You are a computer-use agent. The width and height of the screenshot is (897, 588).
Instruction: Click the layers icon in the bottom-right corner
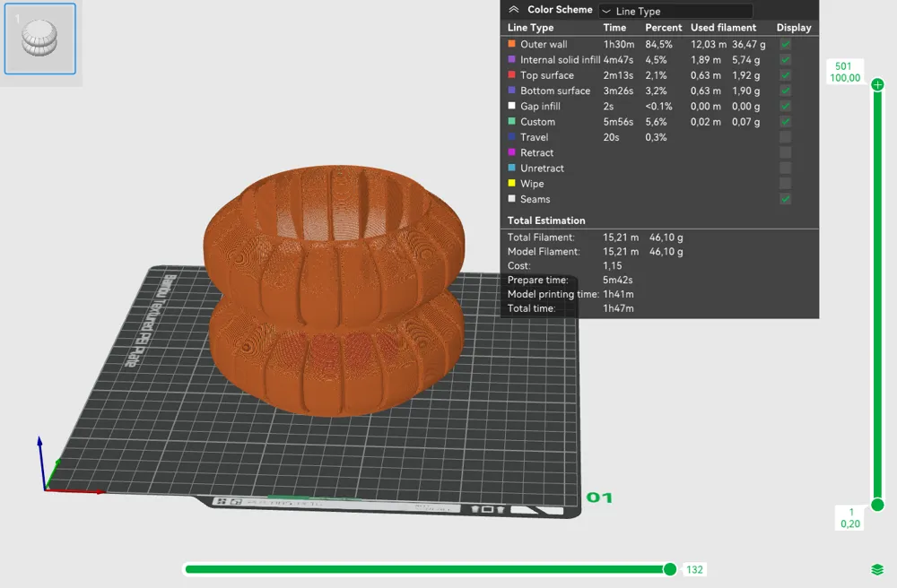[x=877, y=568]
